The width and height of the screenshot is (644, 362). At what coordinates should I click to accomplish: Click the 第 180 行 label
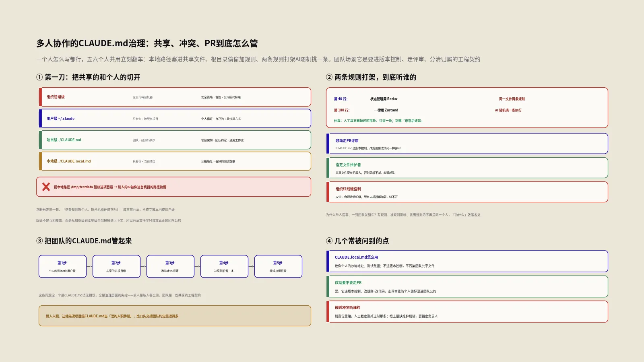tap(342, 110)
